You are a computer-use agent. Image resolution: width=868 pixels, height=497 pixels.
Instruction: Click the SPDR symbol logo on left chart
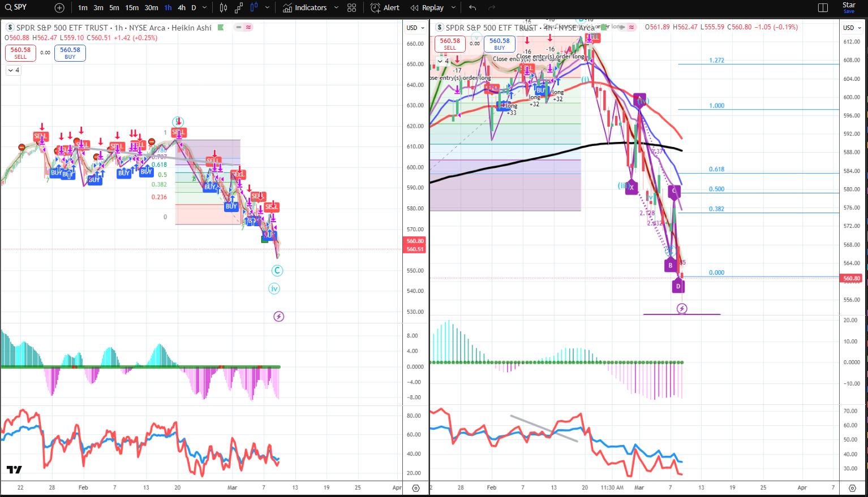pos(10,28)
